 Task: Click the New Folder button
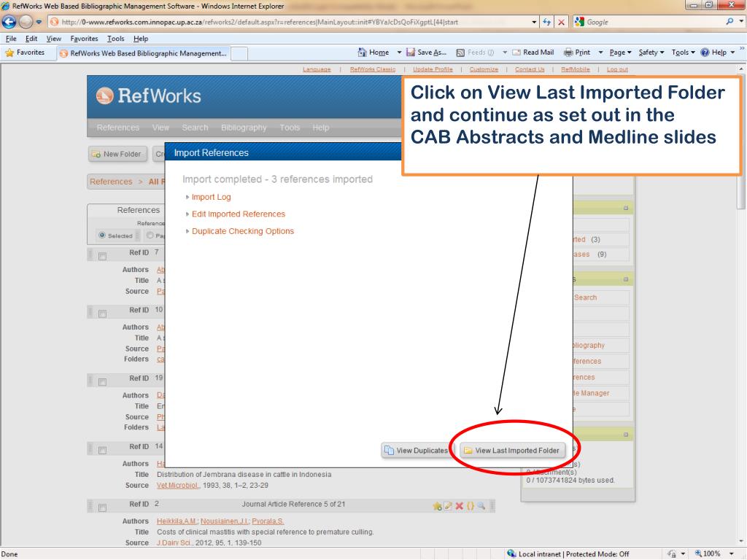(117, 155)
